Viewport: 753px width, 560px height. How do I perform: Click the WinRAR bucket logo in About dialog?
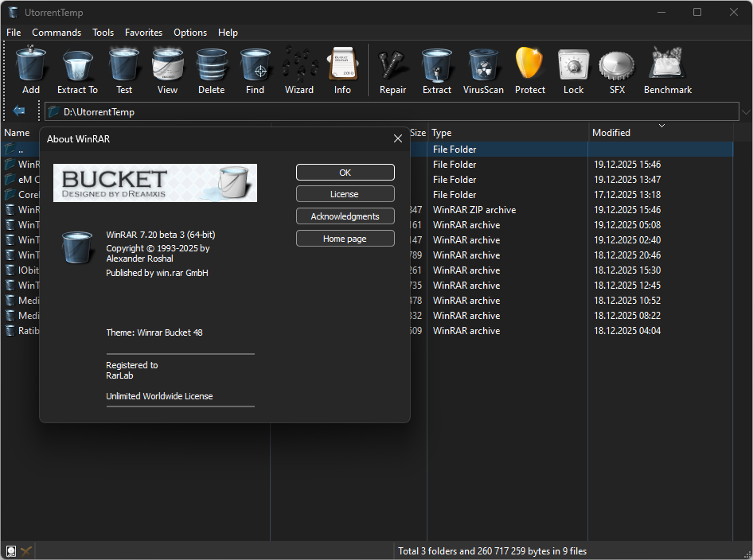77,247
